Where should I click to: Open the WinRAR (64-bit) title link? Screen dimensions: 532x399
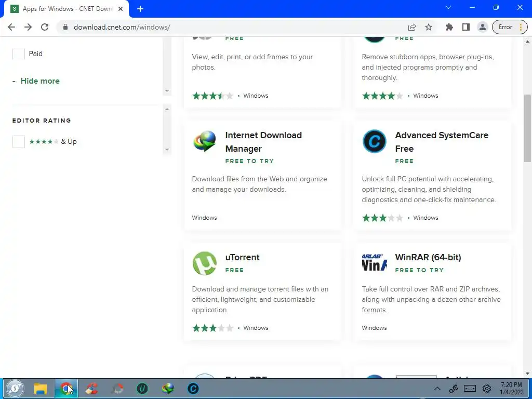[428, 257]
